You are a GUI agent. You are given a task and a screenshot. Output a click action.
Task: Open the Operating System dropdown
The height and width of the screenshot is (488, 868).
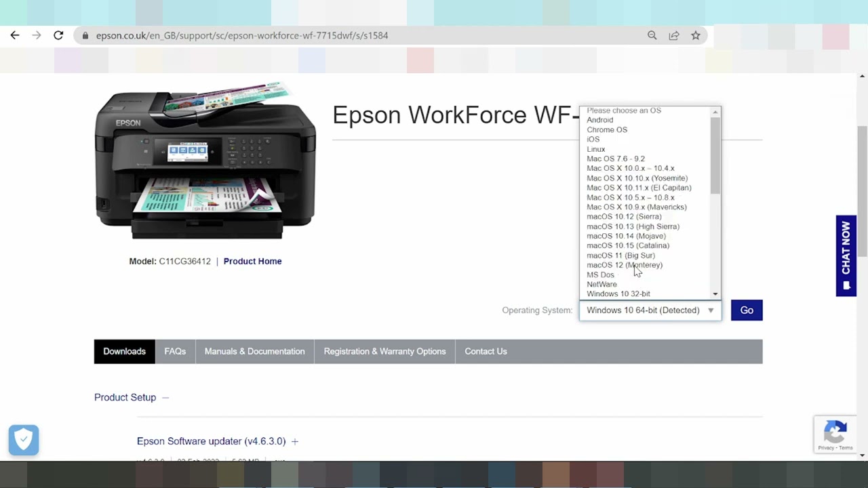(650, 310)
